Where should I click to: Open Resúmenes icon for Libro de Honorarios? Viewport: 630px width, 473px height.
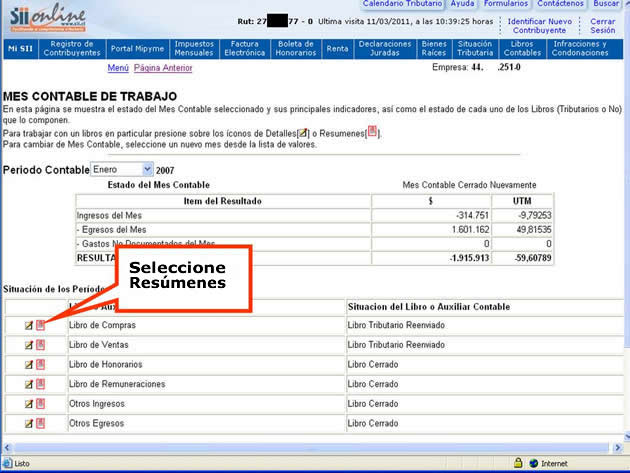point(41,364)
